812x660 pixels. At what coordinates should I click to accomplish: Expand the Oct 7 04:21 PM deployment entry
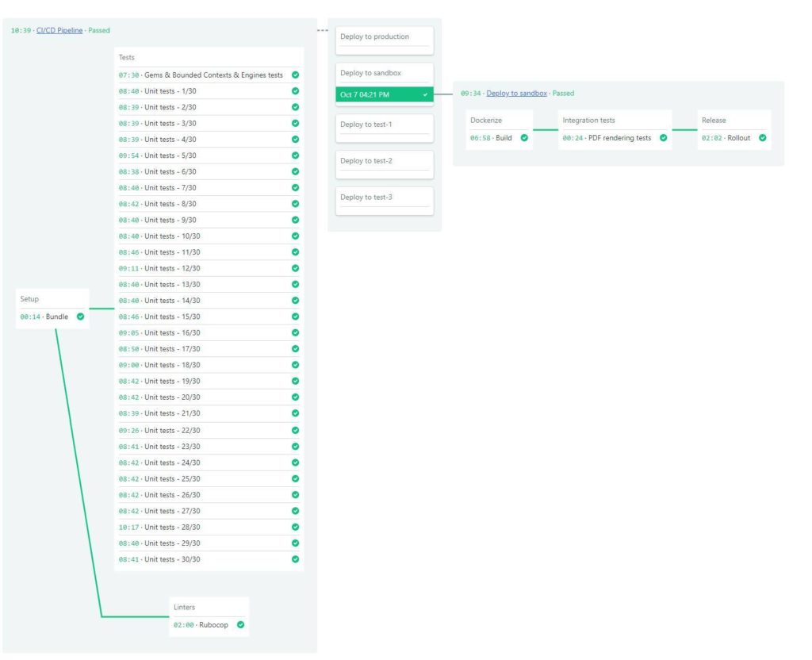[385, 94]
